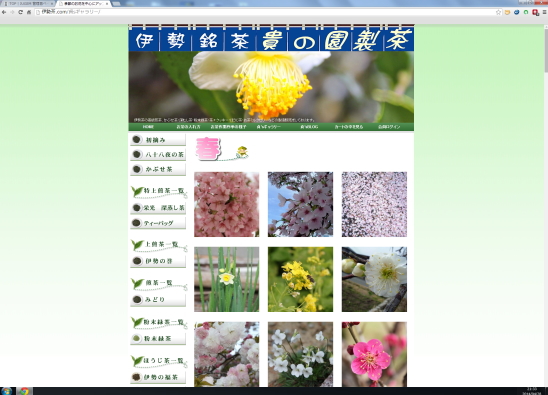Open the yellow folder extension icon

(x=507, y=12)
